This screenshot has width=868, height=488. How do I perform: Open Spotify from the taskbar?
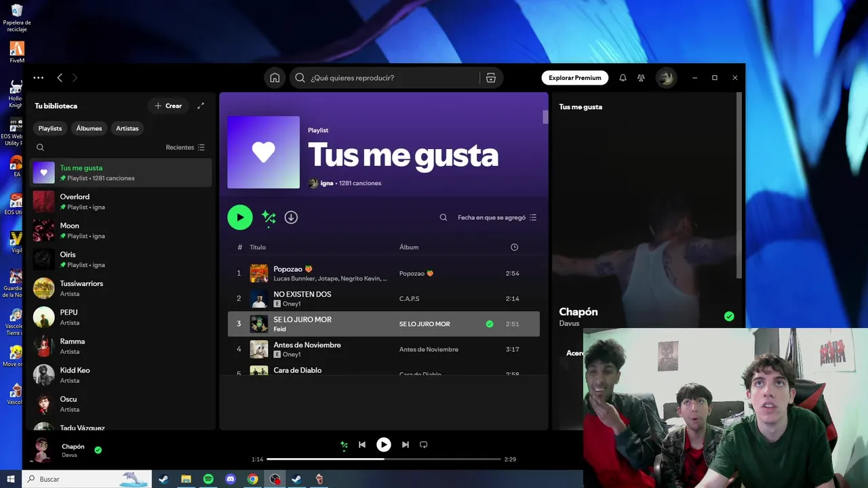click(x=208, y=479)
